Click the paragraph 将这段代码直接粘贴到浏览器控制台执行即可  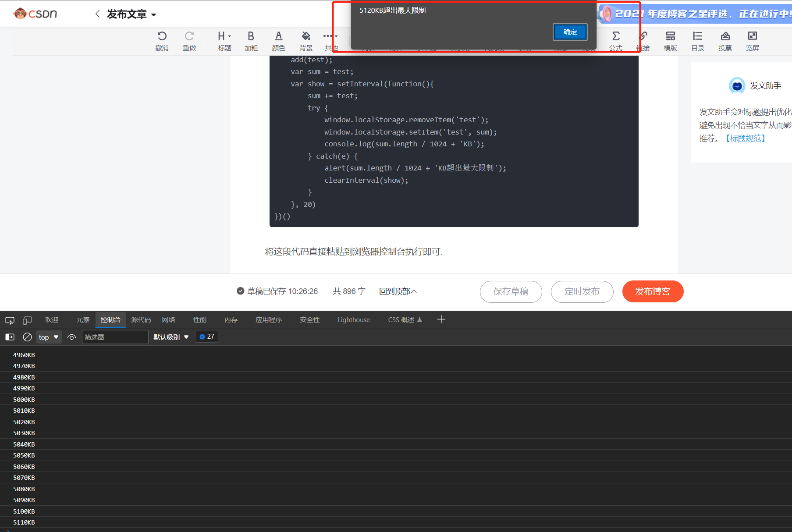[x=354, y=252]
